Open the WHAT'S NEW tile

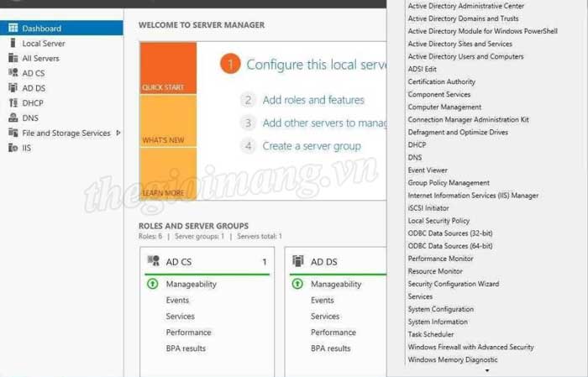pos(168,121)
